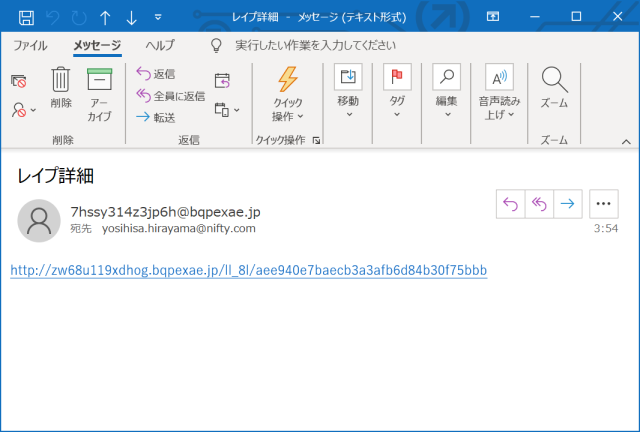Click the received time 3:54
The width and height of the screenshot is (640, 432).
(x=606, y=228)
